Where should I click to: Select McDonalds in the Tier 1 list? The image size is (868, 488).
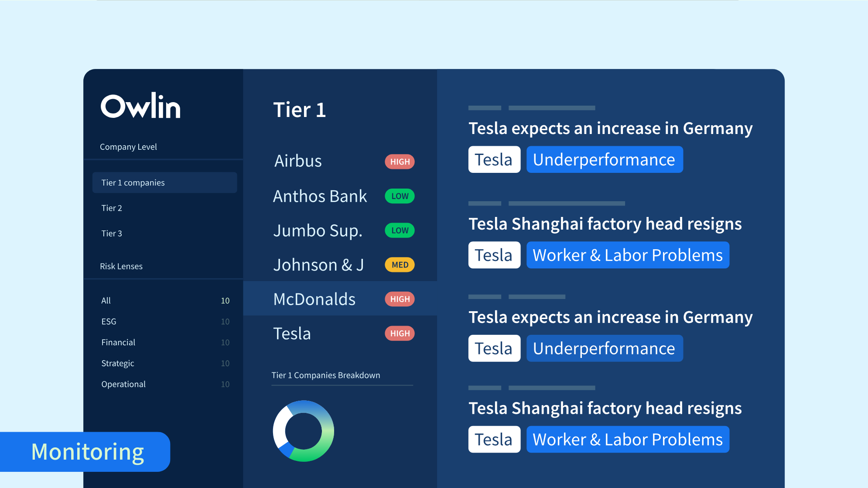click(314, 299)
